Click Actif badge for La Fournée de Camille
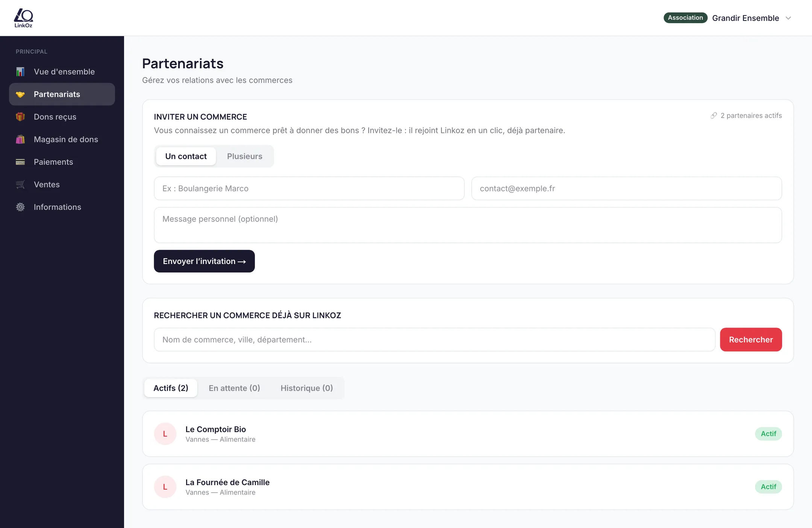812x528 pixels. 768,487
